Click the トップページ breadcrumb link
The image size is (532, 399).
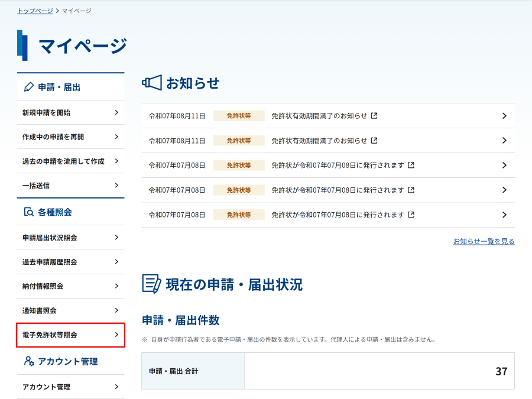[x=35, y=11]
